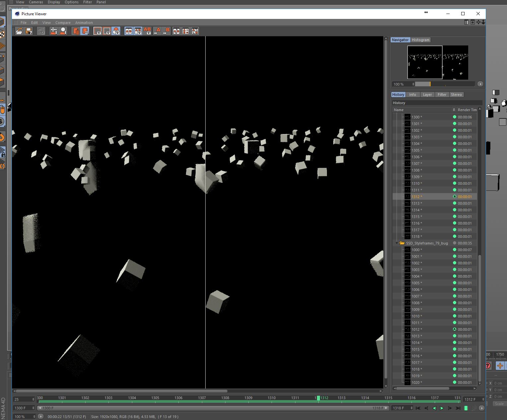Click the viewer's horizontal scrollbar
This screenshot has width=507, height=420.
coord(198,391)
